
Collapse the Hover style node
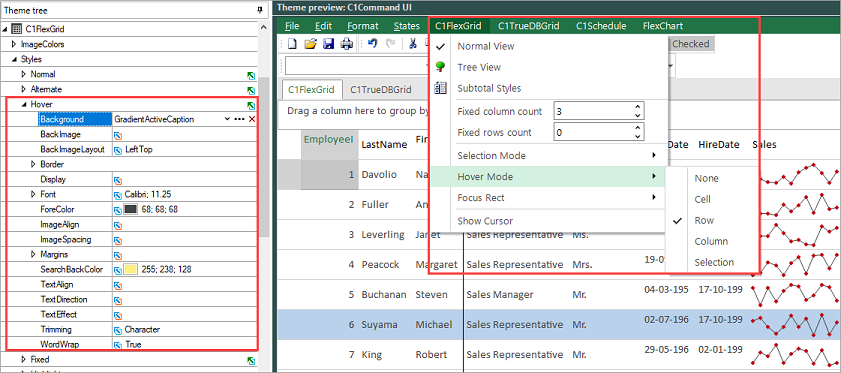(x=24, y=104)
